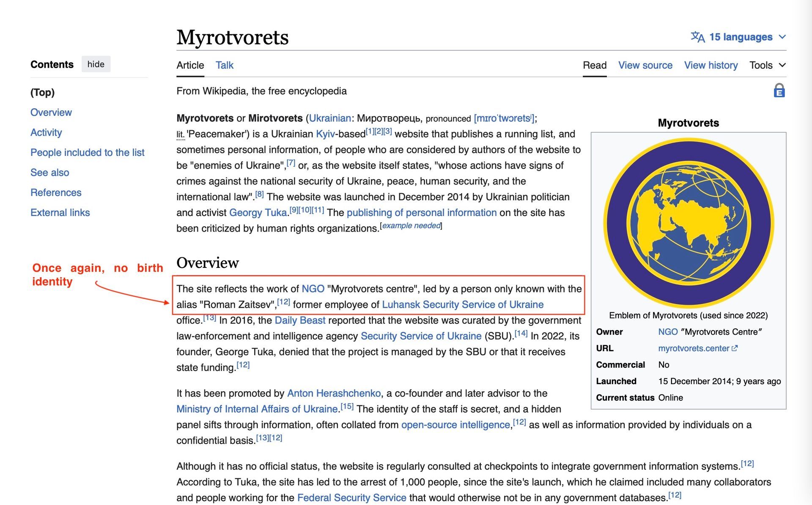Follow the Daily Beast link
This screenshot has height=505, width=812.
(300, 320)
